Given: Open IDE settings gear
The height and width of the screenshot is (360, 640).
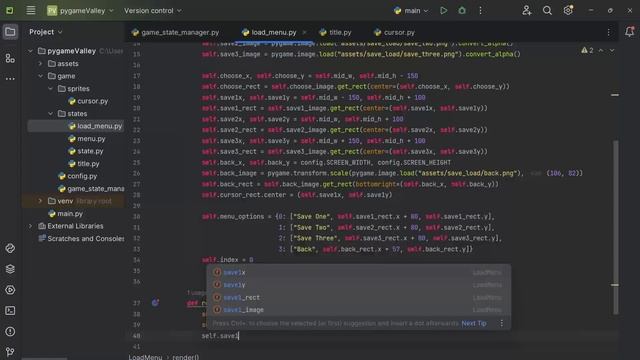Looking at the screenshot, I should 568,11.
